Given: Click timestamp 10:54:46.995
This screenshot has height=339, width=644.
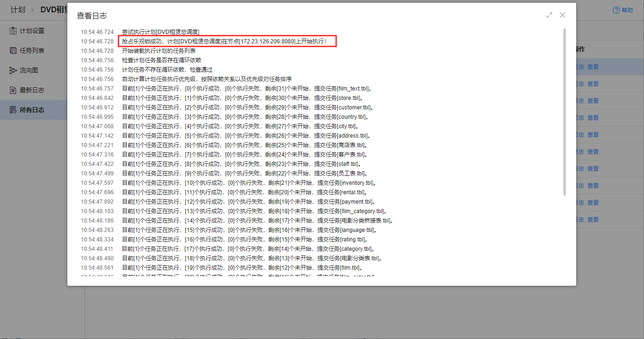Looking at the screenshot, I should [x=97, y=117].
